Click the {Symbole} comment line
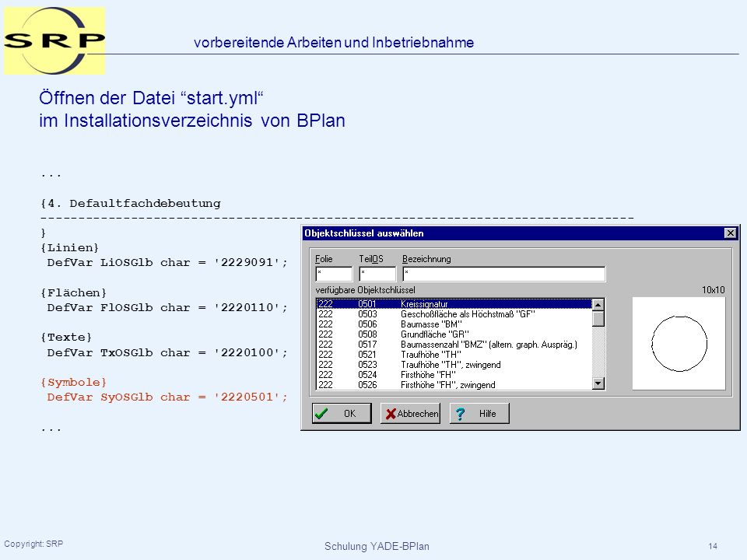Screen dimensions: 747x560 [x=73, y=383]
